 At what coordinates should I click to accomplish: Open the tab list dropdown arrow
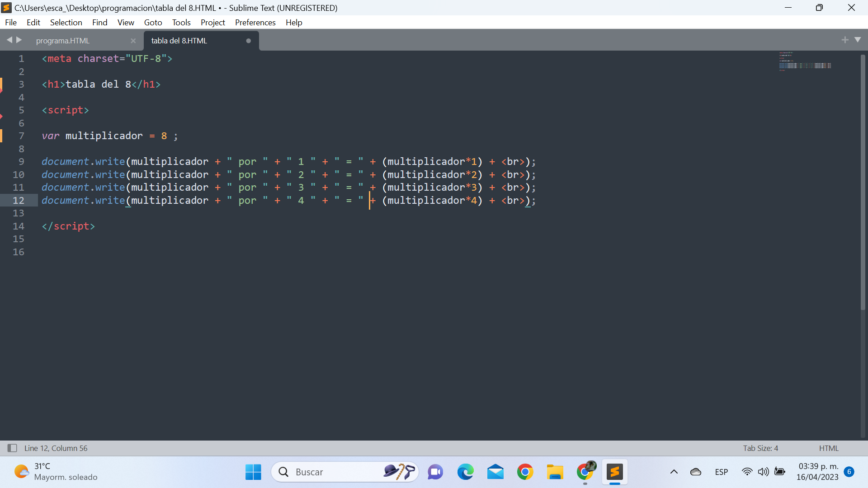tap(858, 40)
